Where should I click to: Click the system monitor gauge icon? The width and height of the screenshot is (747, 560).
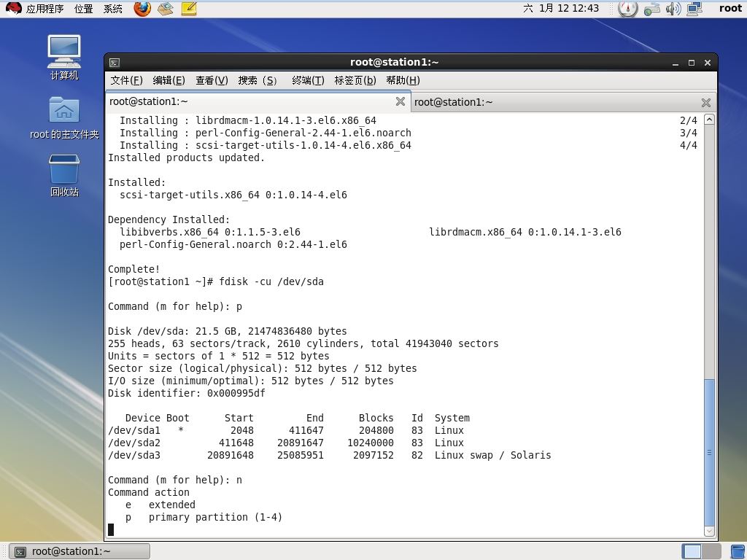pyautogui.click(x=627, y=9)
